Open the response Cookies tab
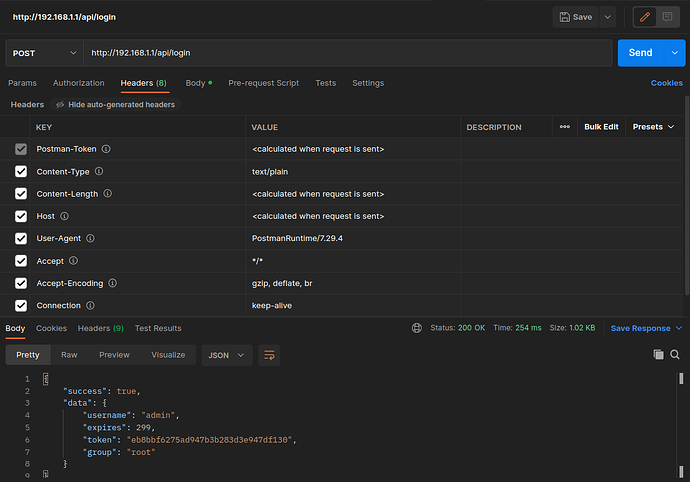690x482 pixels. click(51, 328)
